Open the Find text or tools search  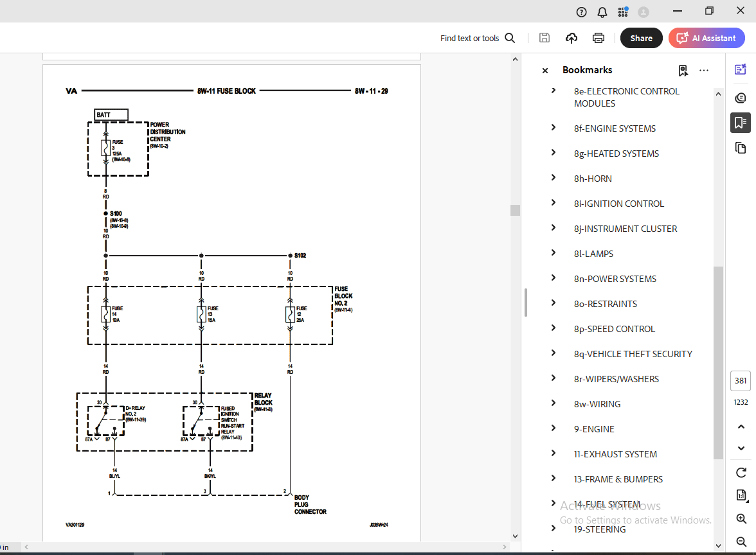[x=477, y=38]
